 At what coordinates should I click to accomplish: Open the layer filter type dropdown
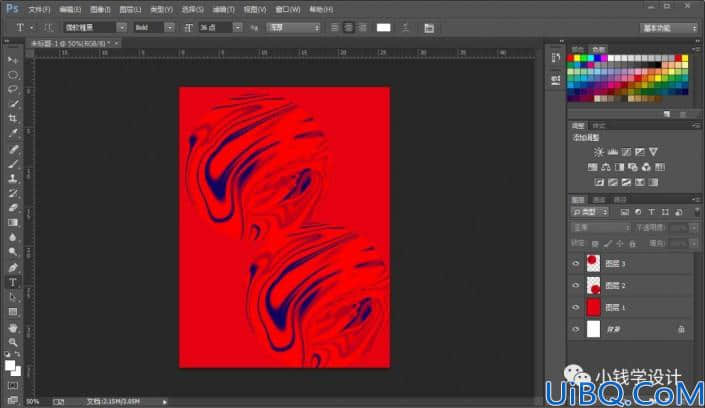pos(590,212)
